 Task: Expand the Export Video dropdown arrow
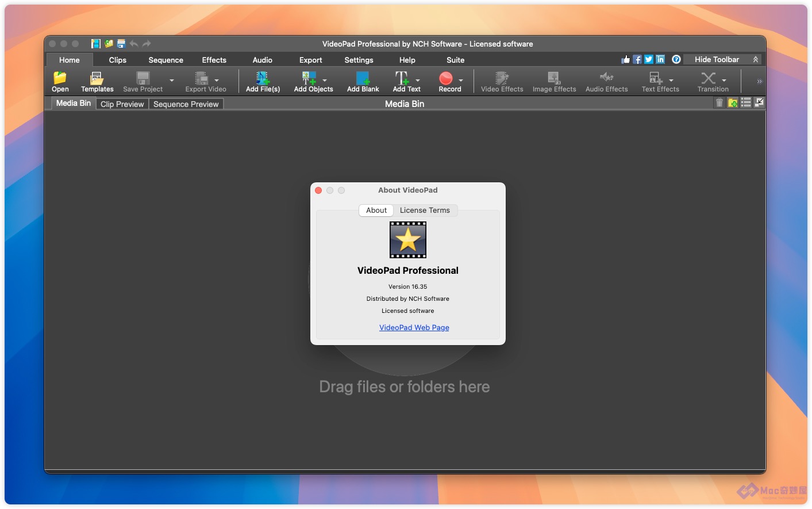217,80
